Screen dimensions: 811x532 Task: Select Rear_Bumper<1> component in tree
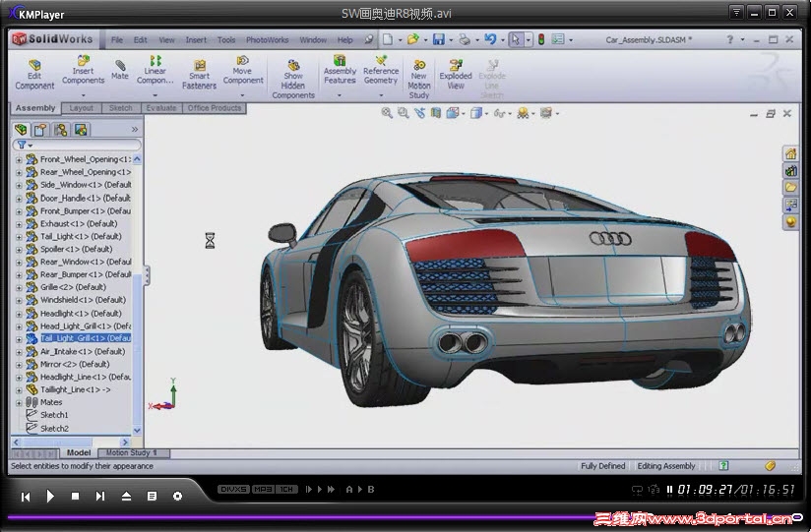(86, 274)
